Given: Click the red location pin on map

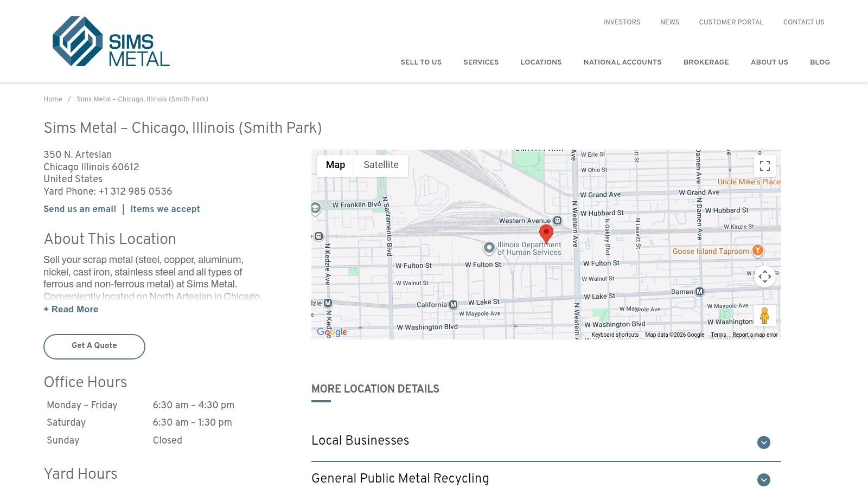Looking at the screenshot, I should pos(546,234).
